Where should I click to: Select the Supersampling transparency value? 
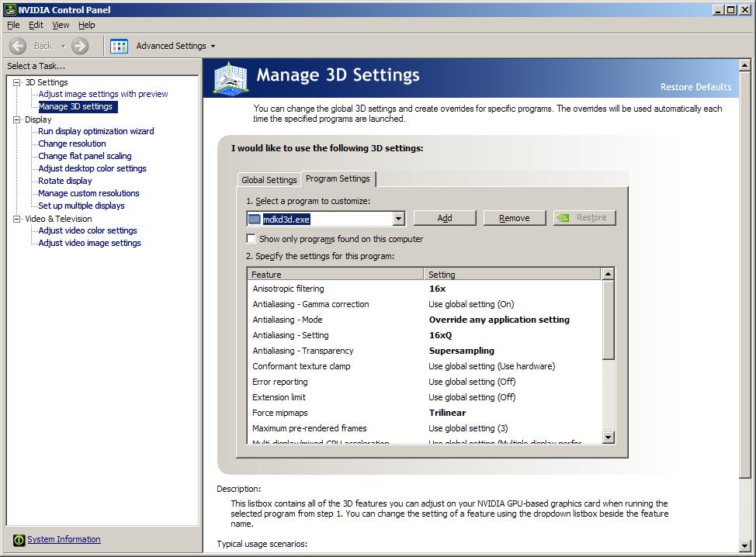coord(461,351)
